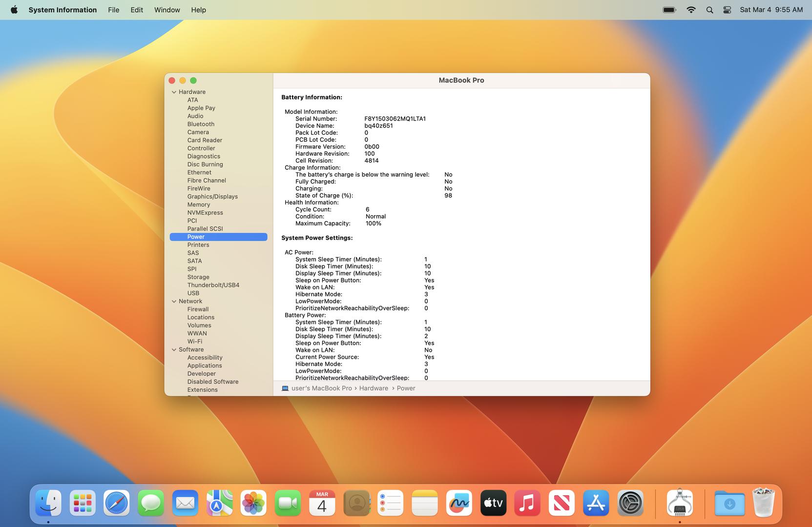Open Maps app in Dock
Image resolution: width=812 pixels, height=527 pixels.
click(219, 503)
